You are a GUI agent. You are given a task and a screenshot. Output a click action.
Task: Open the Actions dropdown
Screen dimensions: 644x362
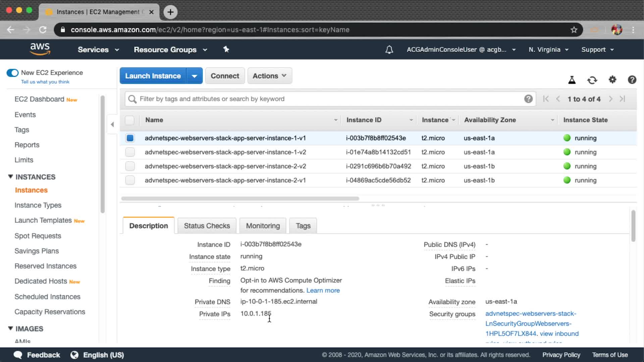tap(269, 76)
